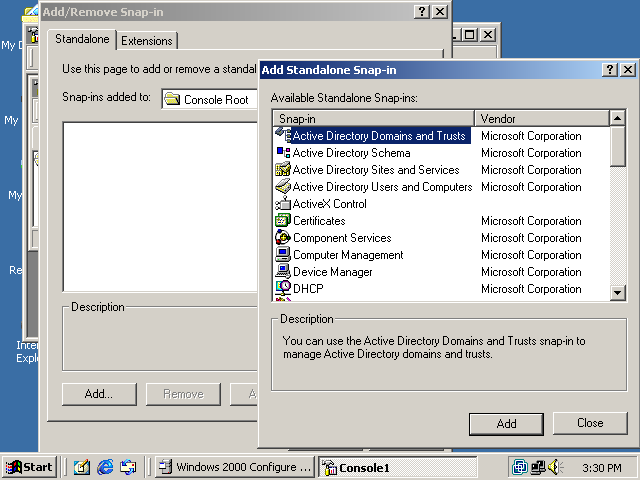The width and height of the screenshot is (640, 480).
Task: Click the Certificates snap-in icon
Action: 283,220
